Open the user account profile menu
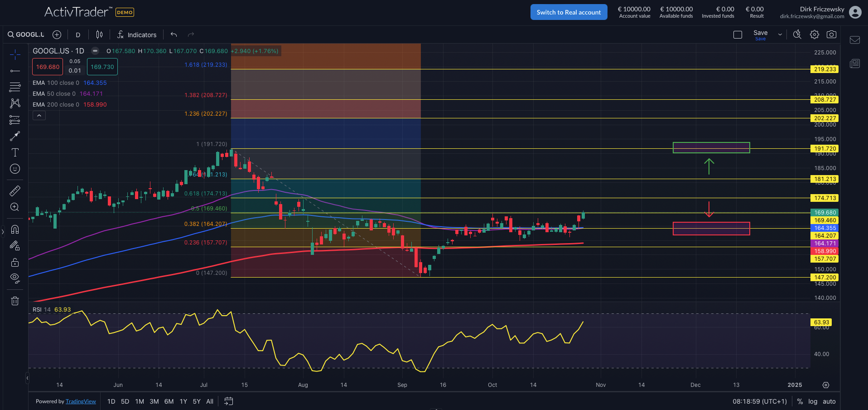Image resolution: width=868 pixels, height=410 pixels. point(855,12)
